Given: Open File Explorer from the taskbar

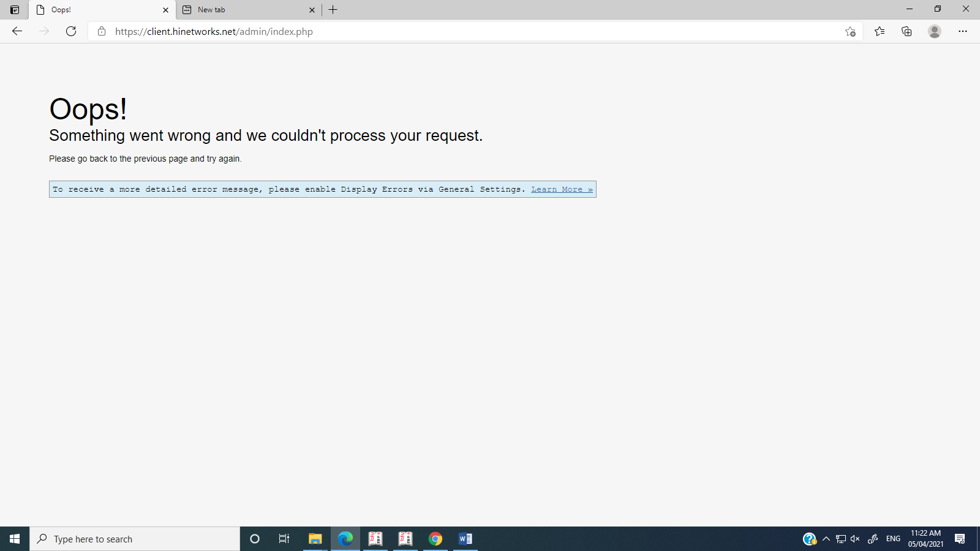Looking at the screenshot, I should (x=315, y=539).
